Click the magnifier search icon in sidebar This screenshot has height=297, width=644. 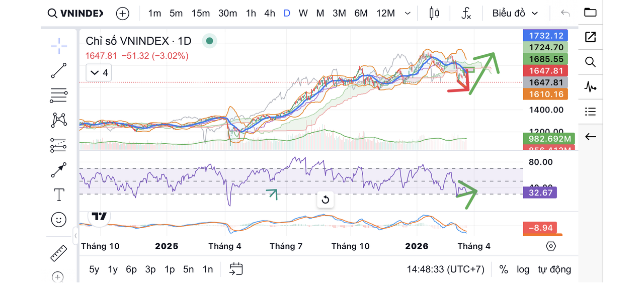click(x=590, y=62)
